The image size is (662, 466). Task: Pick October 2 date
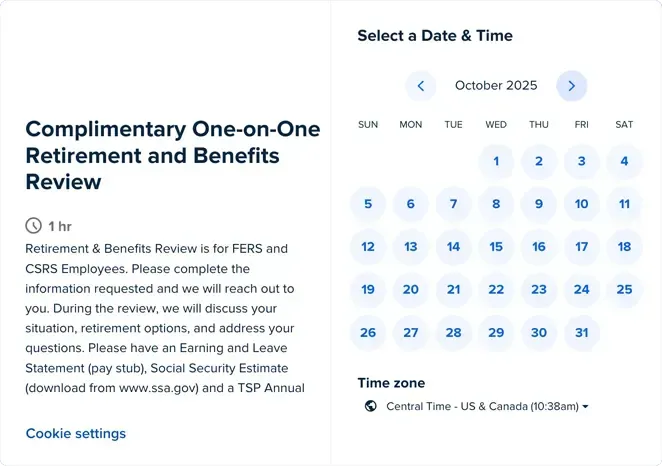[x=539, y=161]
